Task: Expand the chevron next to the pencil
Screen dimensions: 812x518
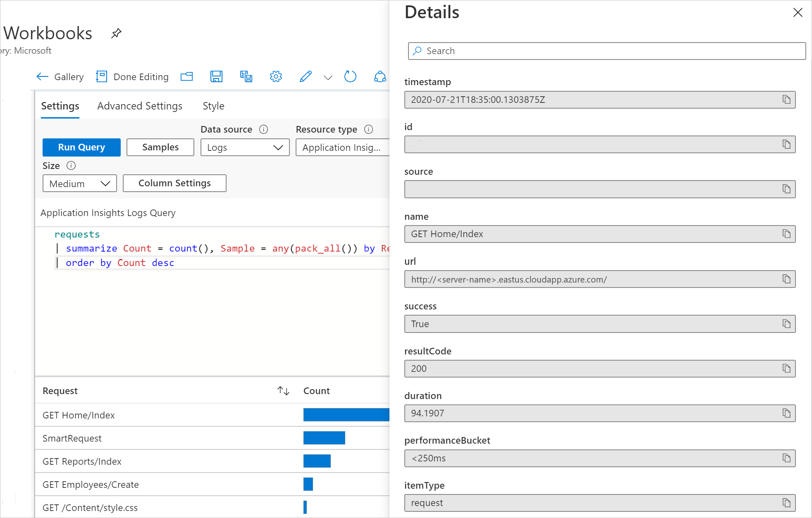Action: pos(328,77)
